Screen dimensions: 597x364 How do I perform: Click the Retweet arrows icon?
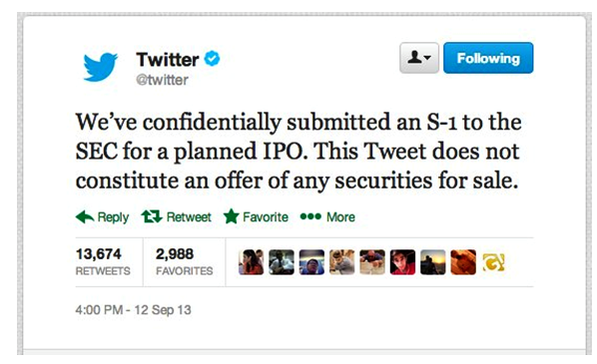[x=152, y=216]
